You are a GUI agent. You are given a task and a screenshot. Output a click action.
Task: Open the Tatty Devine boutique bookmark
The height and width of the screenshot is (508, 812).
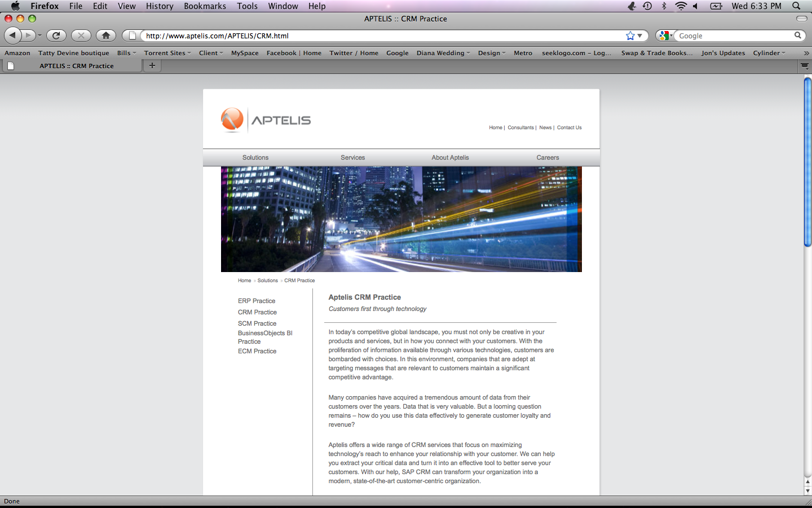[x=74, y=53]
